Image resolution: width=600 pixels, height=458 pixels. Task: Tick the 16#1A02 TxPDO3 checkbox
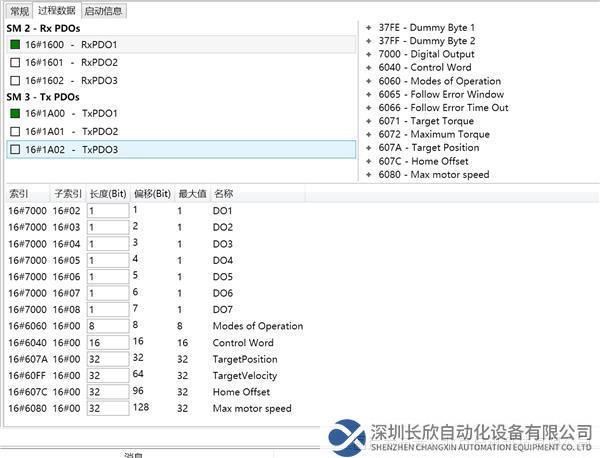pyautogui.click(x=14, y=149)
